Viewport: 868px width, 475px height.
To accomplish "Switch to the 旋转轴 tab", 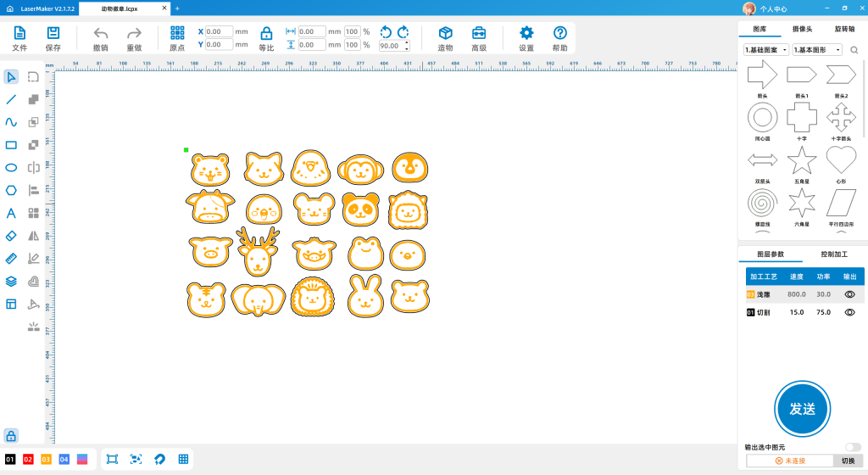I will point(845,29).
